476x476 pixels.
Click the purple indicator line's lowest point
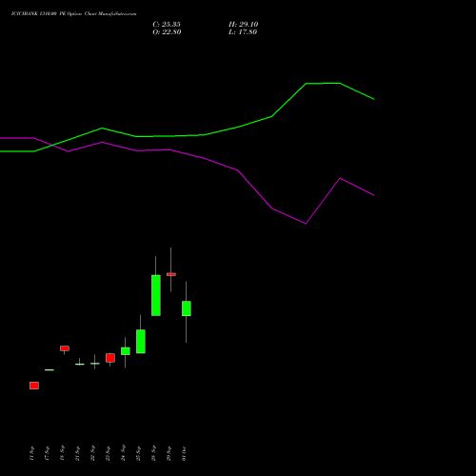(x=306, y=224)
